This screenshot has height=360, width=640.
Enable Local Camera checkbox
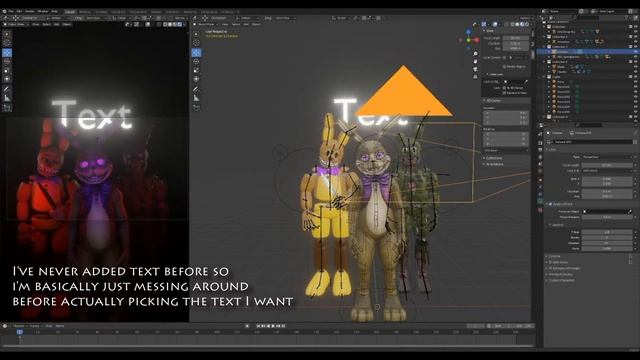(x=505, y=58)
